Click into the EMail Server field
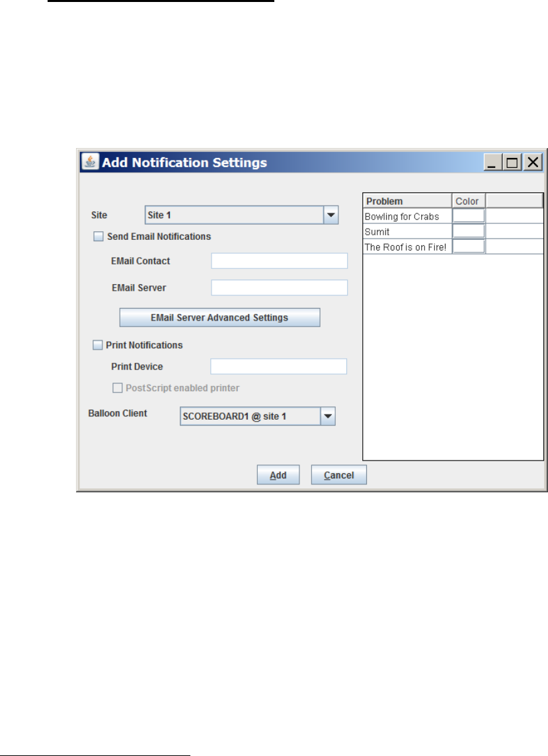Viewport: 548px width, 756px height. tap(280, 287)
